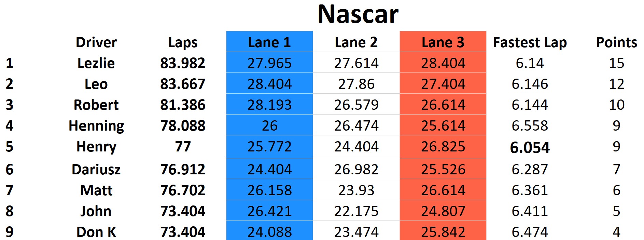The height and width of the screenshot is (240, 644).
Task: Select the blue Lane 1 header
Action: tap(269, 42)
